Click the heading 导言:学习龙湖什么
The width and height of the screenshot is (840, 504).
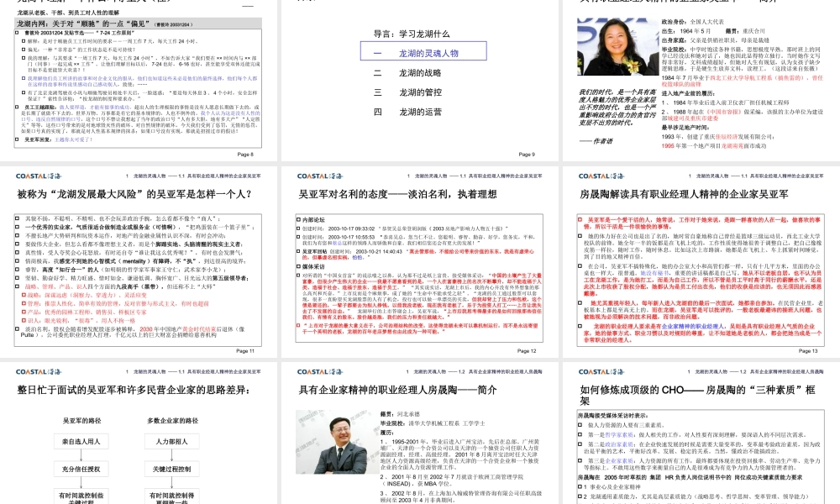click(412, 34)
